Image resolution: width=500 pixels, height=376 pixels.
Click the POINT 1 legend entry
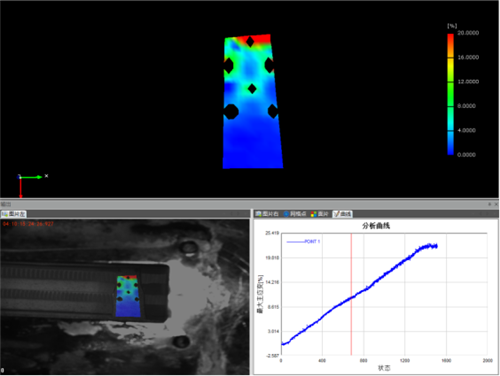pos(303,241)
